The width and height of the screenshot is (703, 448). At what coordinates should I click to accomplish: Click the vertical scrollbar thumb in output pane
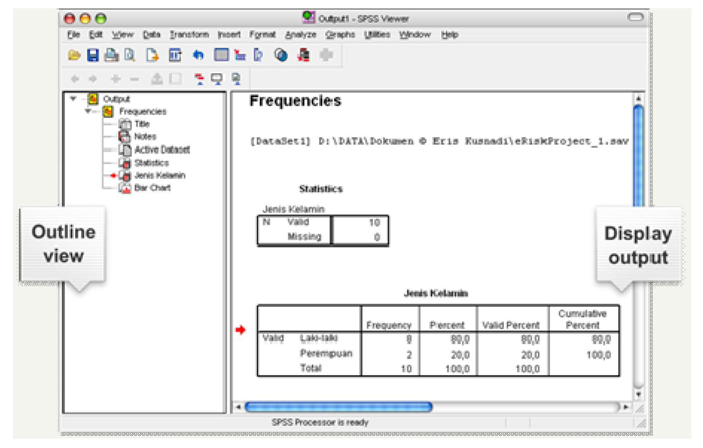(638, 157)
